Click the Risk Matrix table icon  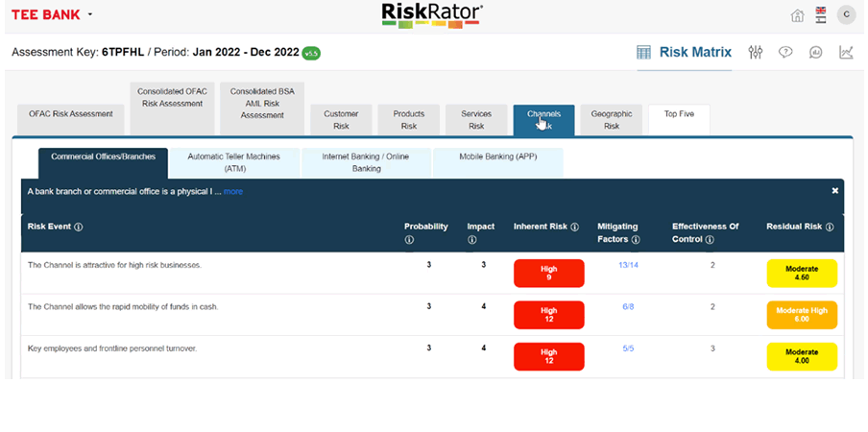coord(644,53)
